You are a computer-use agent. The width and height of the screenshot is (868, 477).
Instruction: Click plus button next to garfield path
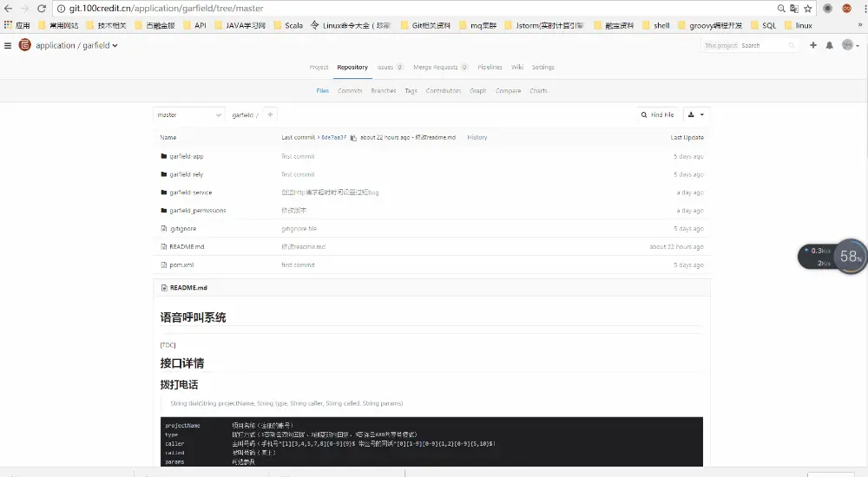coord(270,114)
